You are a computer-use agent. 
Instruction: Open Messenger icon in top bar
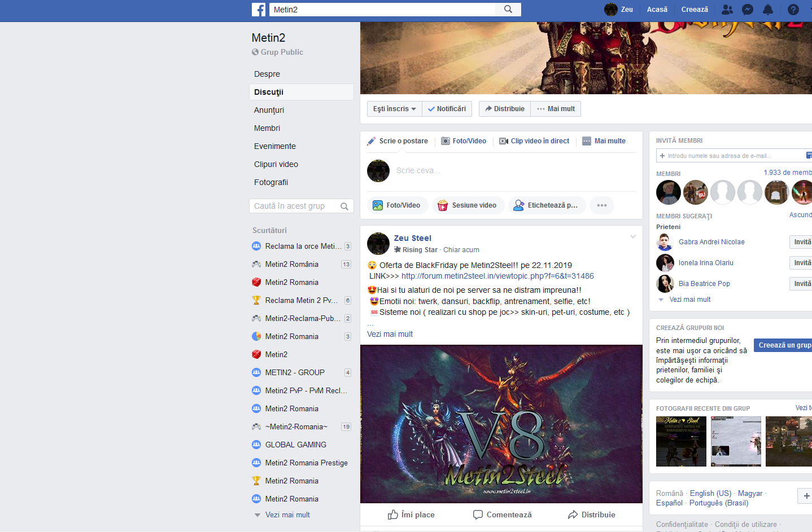pos(747,10)
